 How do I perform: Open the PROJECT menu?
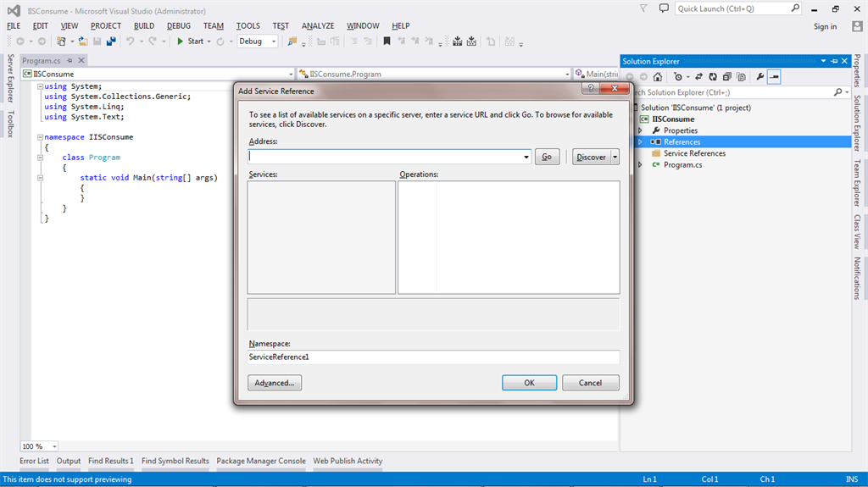tap(106, 26)
